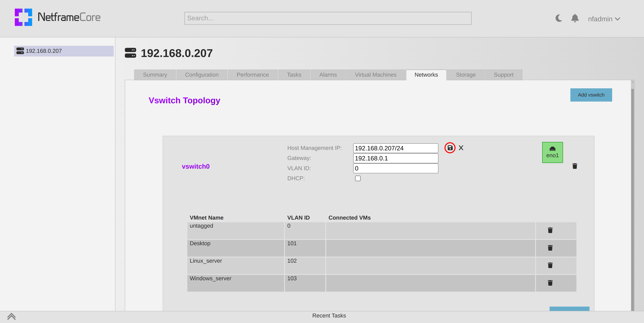Open the nfadmin user dropdown
This screenshot has height=323, width=644.
tap(604, 19)
